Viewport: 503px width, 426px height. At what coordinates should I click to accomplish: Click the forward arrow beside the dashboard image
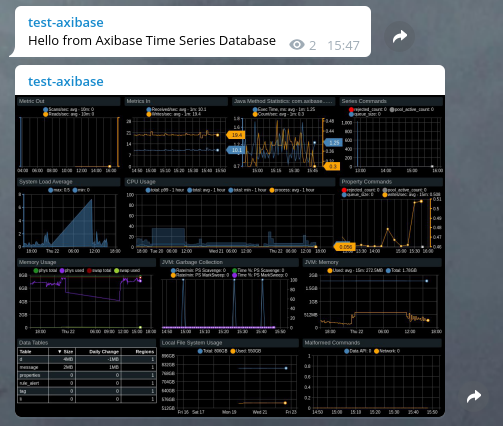click(x=474, y=396)
